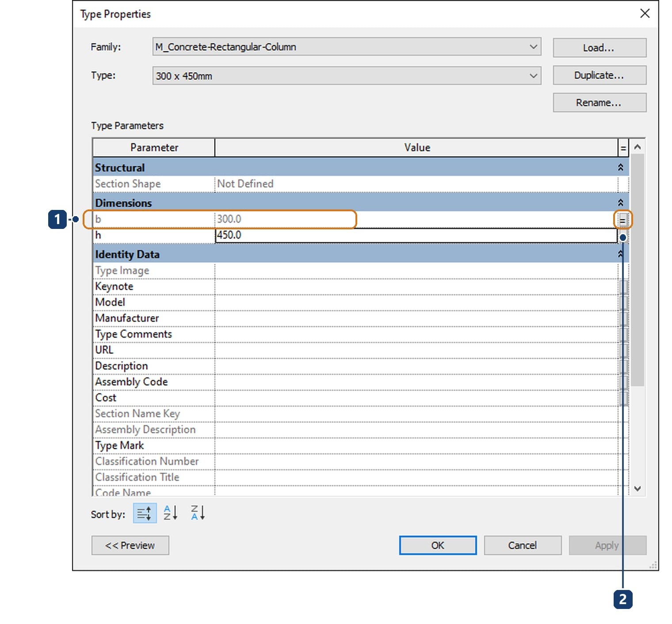Click the associate button in the URL row
Viewport: 672px width, 624px height.
(x=623, y=350)
